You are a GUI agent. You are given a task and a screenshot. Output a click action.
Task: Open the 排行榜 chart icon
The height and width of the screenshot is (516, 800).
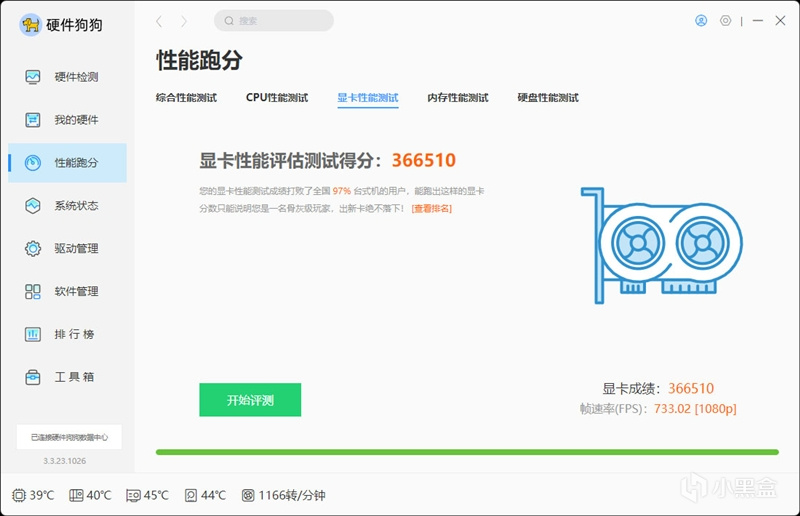(33, 334)
